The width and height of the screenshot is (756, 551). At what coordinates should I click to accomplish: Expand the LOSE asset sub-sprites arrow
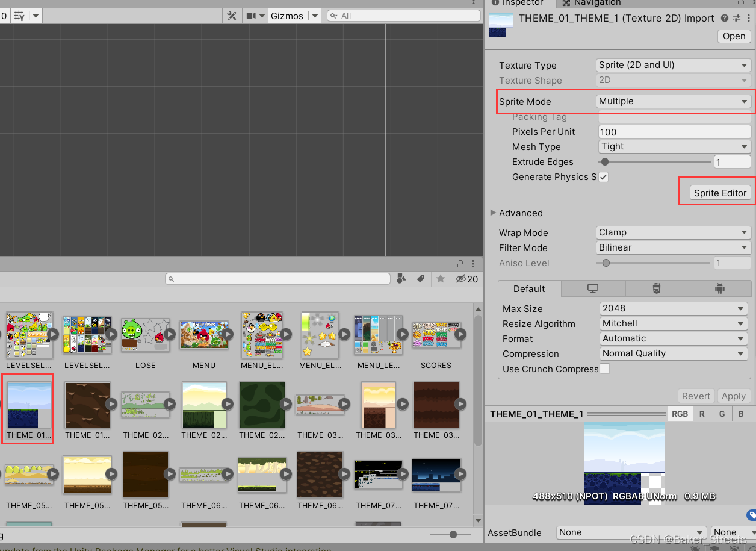(169, 334)
